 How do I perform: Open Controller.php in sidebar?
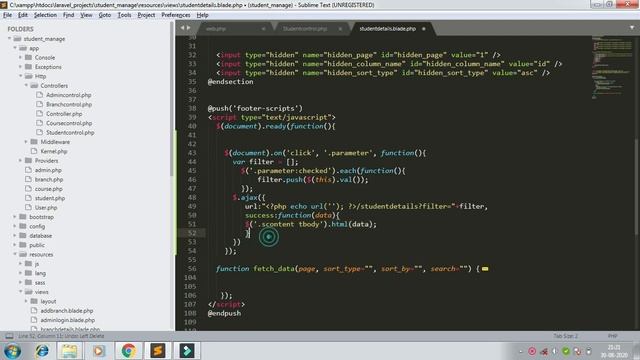pos(64,114)
